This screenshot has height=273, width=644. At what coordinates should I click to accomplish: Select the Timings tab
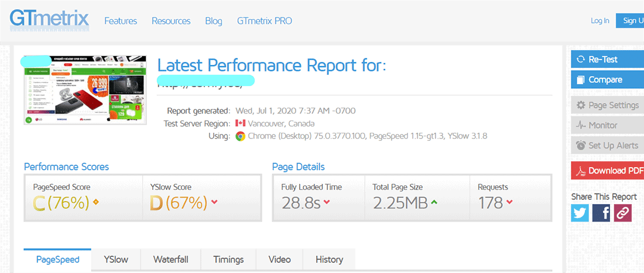pyautogui.click(x=228, y=260)
